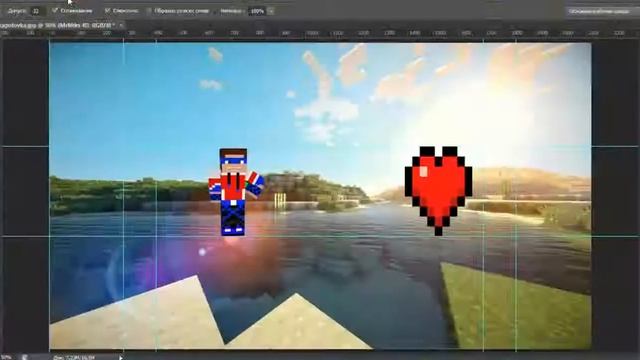640x360 pixels.
Task: Close the zagotovka document tab
Action: (x=121, y=25)
